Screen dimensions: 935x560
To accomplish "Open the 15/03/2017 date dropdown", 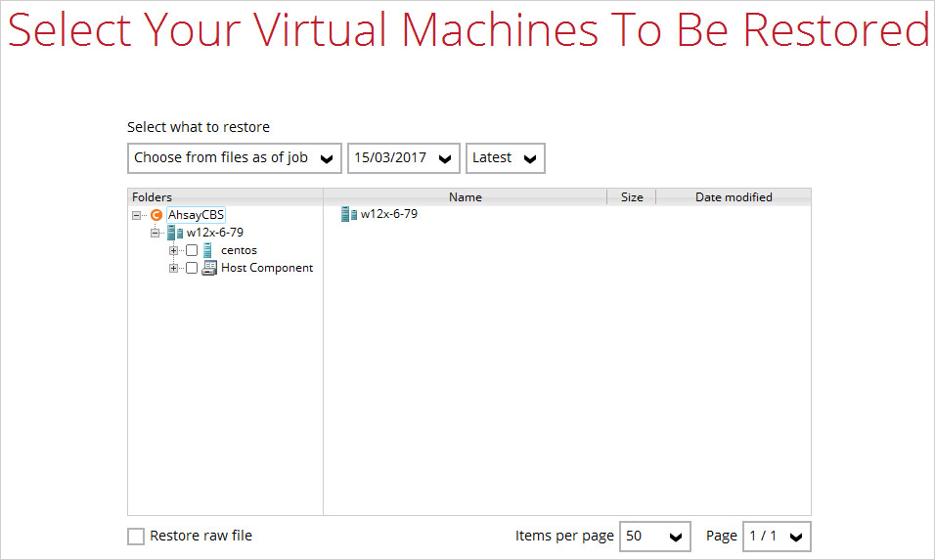I will tap(403, 158).
